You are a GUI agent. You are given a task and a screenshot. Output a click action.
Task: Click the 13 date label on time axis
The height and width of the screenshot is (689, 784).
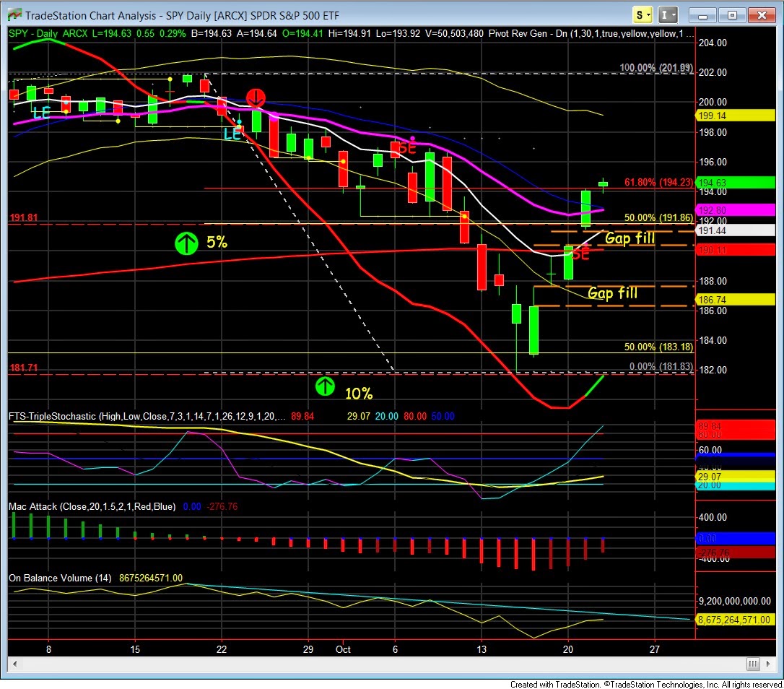tap(481, 649)
